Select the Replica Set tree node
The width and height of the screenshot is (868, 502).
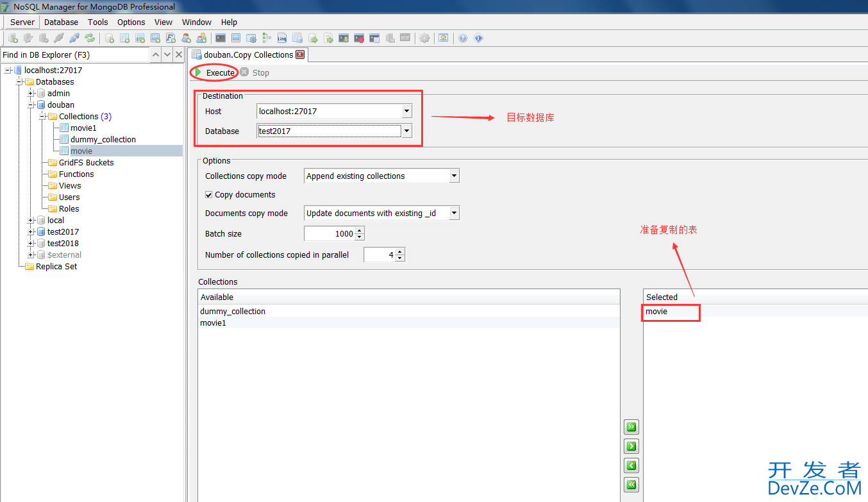(56, 266)
